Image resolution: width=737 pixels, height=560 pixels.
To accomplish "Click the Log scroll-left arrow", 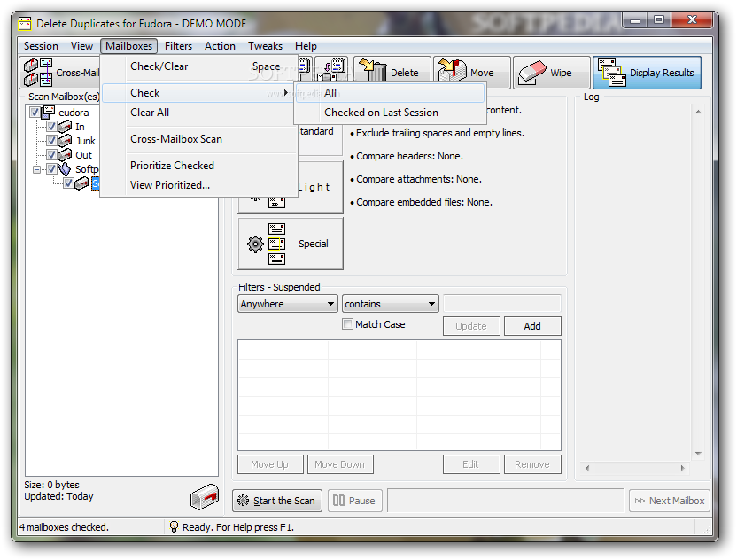I will coord(587,468).
